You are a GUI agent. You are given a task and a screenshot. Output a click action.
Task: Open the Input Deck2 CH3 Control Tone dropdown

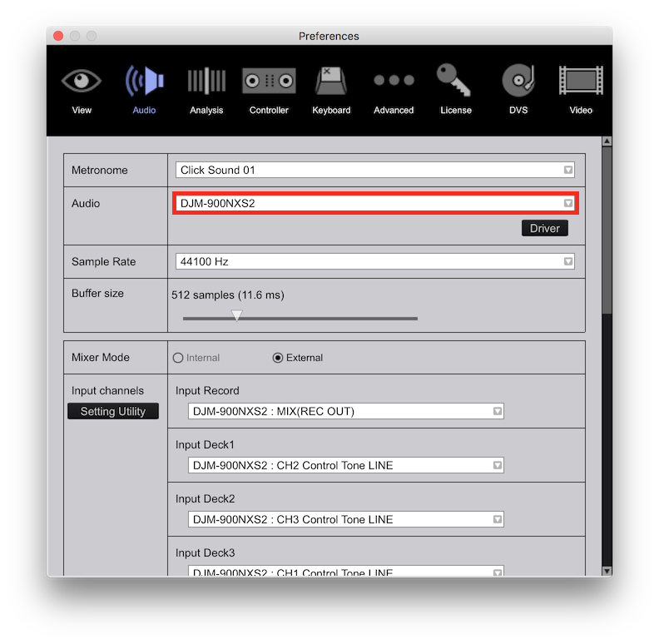pyautogui.click(x=346, y=519)
